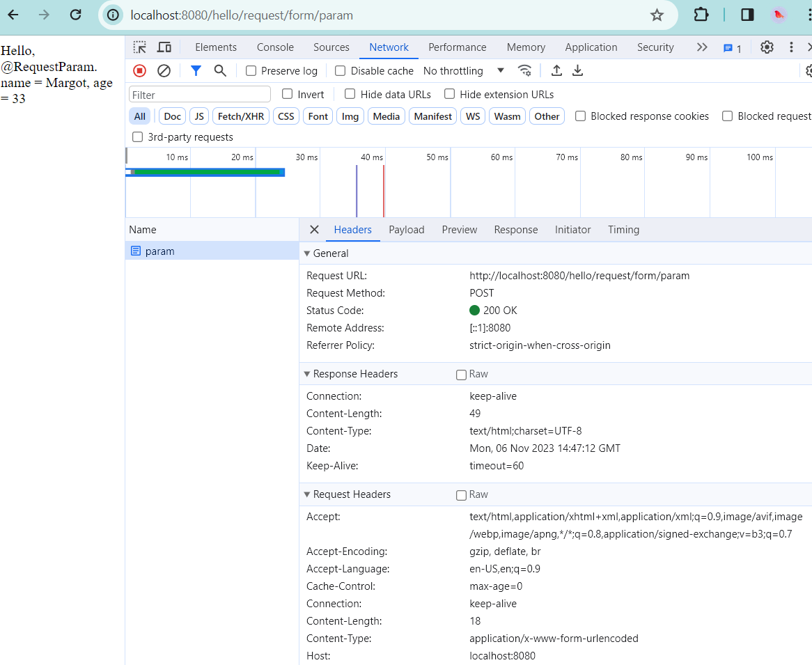Select the param request row
This screenshot has height=665, width=812.
point(212,251)
